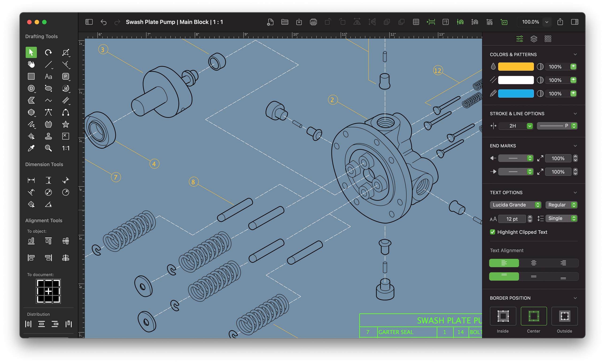Pick the Star shape tool
605x364 pixels.
[66, 124]
